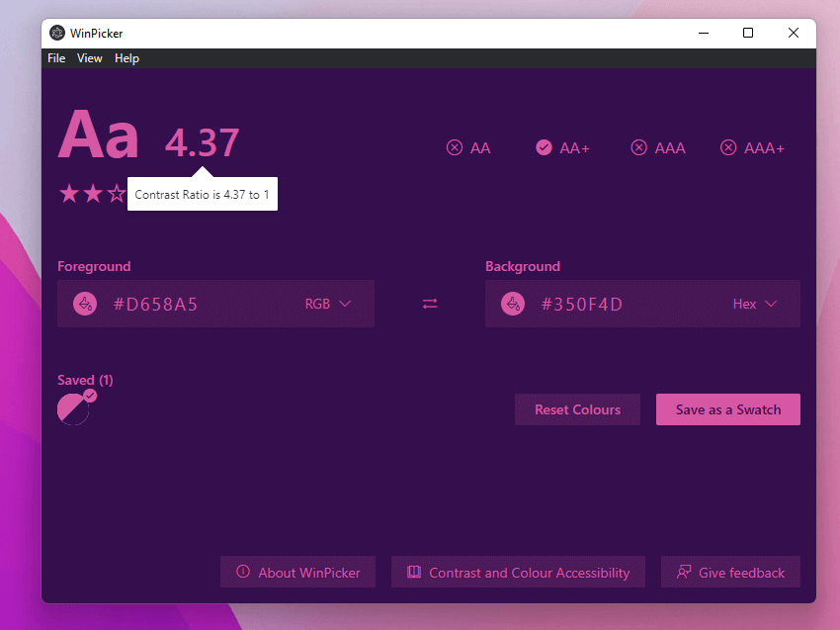Open the View menu

(89, 58)
